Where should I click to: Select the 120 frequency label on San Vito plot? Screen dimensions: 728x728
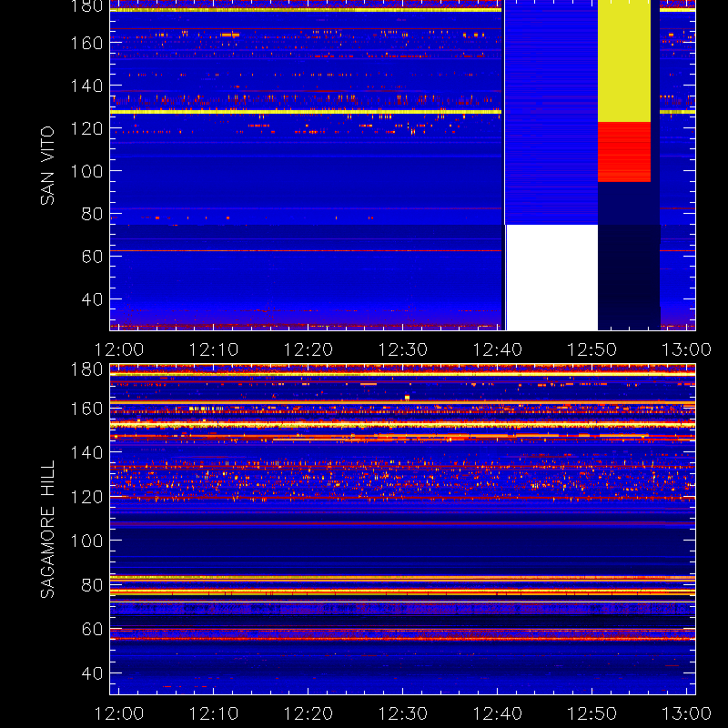[86, 128]
